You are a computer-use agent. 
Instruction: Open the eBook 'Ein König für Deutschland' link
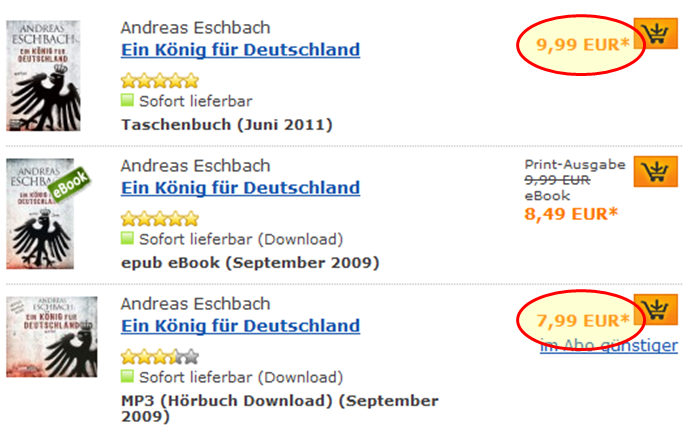(240, 188)
